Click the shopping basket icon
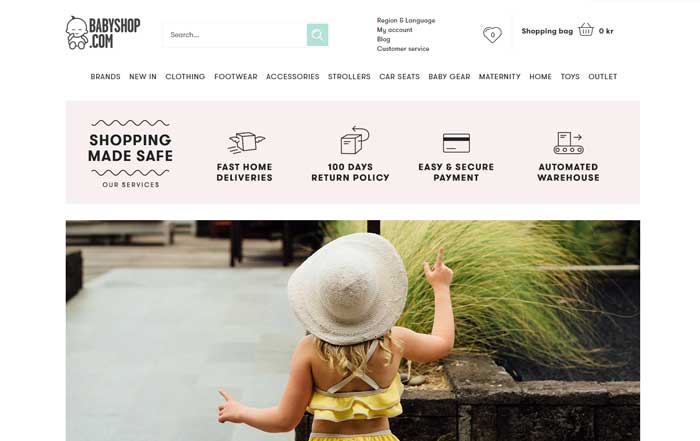700x441 pixels. tap(586, 30)
